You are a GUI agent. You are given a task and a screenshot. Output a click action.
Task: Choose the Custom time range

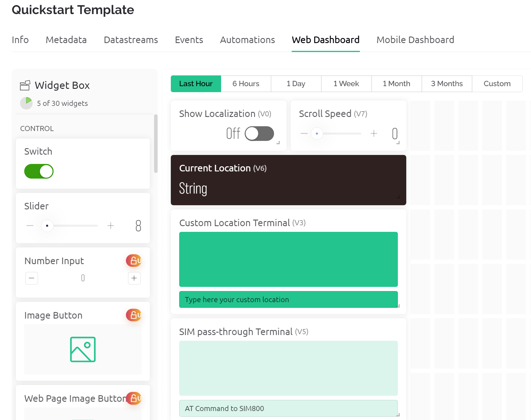pyautogui.click(x=497, y=84)
